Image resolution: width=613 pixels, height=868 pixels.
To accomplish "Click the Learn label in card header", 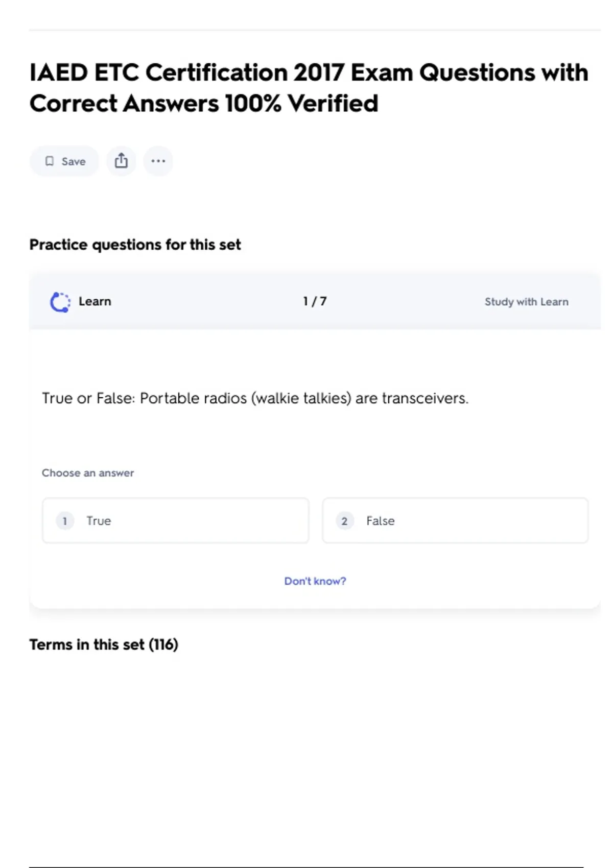I will point(95,301).
